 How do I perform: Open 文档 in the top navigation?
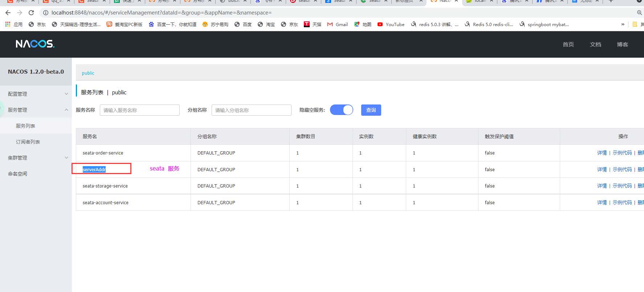pyautogui.click(x=595, y=44)
